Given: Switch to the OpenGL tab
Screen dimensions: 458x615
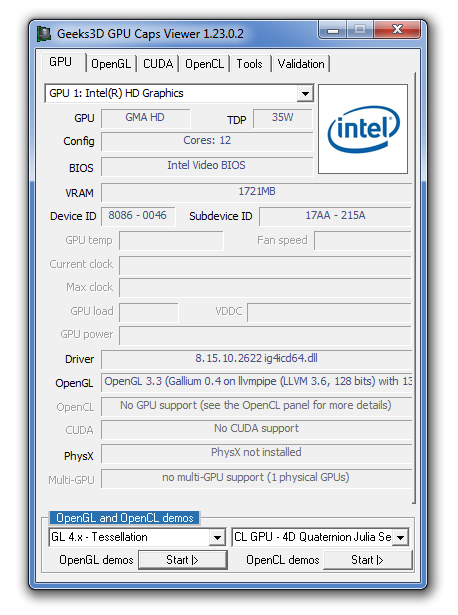Looking at the screenshot, I should point(111,64).
